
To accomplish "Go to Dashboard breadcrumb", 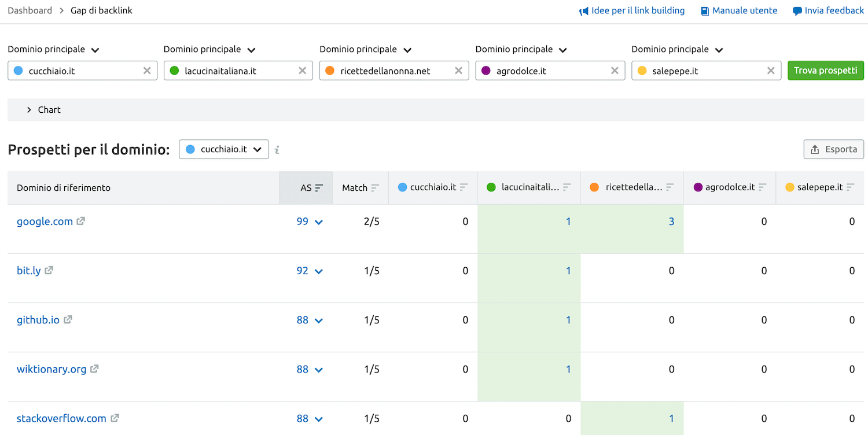I will click(x=30, y=10).
